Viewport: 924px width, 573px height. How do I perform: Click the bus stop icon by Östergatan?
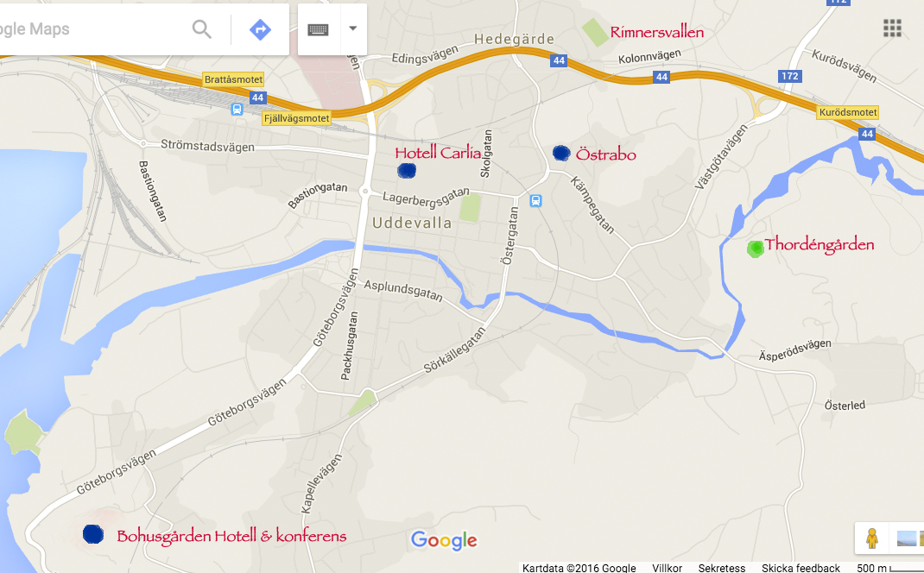[x=535, y=201]
